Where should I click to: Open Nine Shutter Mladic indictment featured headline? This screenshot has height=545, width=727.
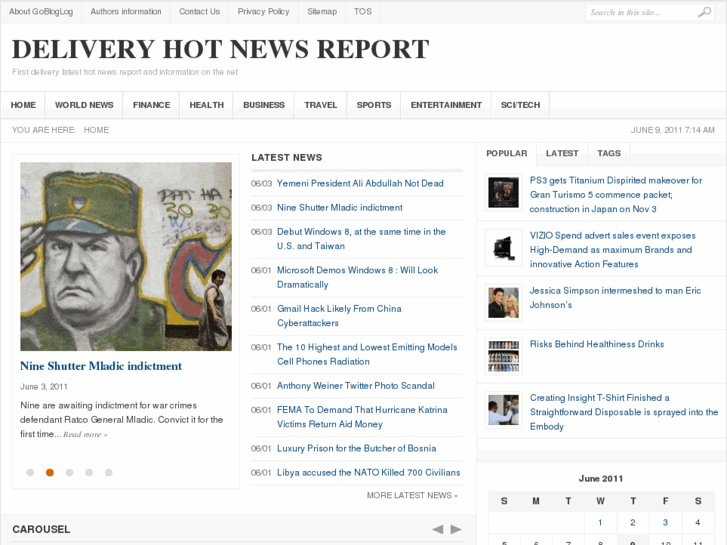coord(101,366)
